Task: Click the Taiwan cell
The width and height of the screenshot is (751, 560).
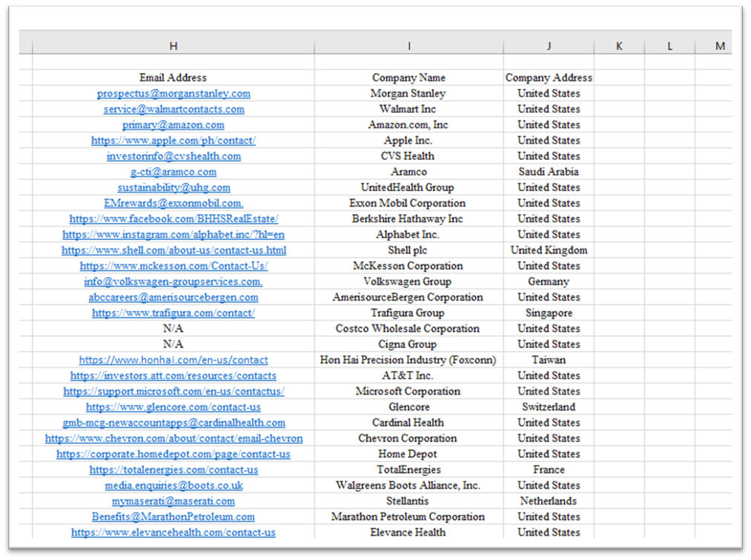Action: 549,360
